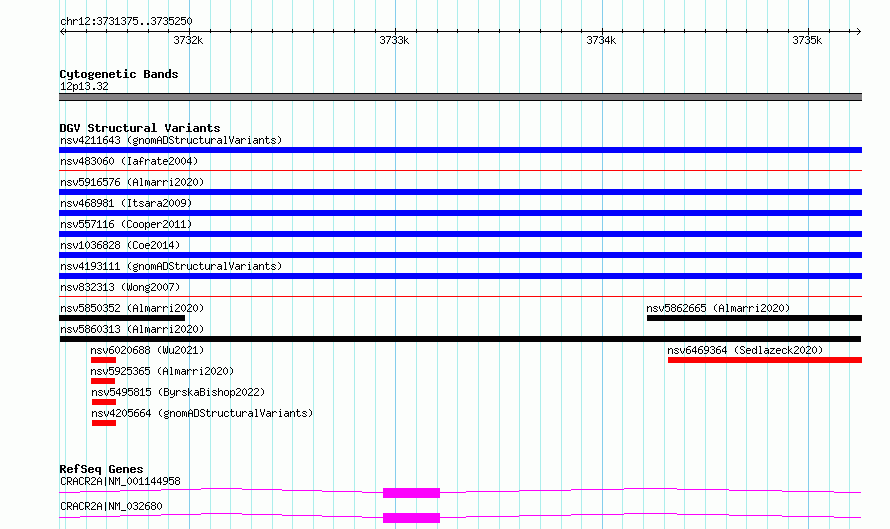Click the 3735k ruler tick label
Viewport: 890px width, 529px height.
pyautogui.click(x=807, y=40)
